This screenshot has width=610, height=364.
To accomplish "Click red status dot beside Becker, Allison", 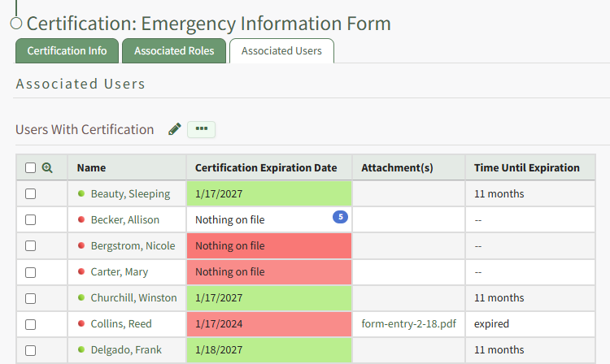I will [81, 220].
